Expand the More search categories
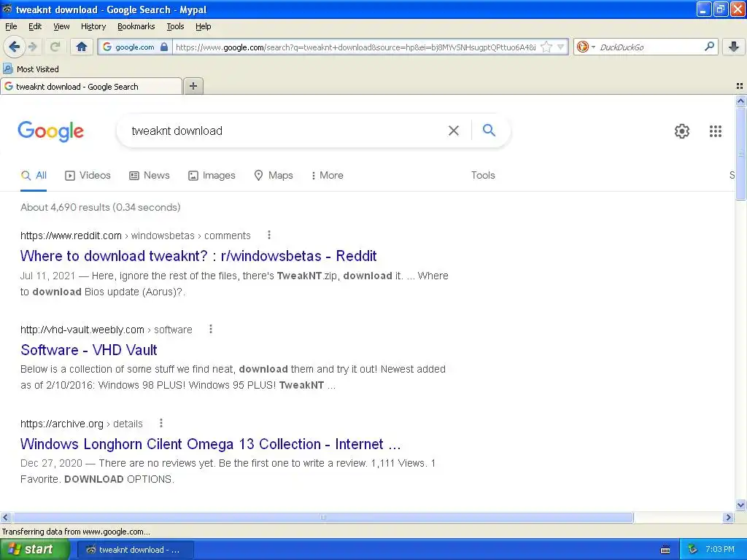The height and width of the screenshot is (560, 747). [x=327, y=175]
